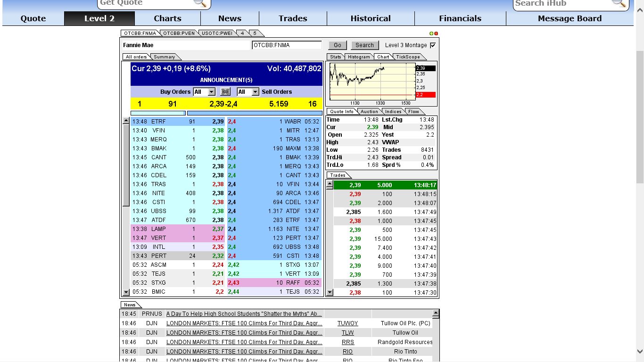Switch to the Charts navigation tab

tap(167, 18)
